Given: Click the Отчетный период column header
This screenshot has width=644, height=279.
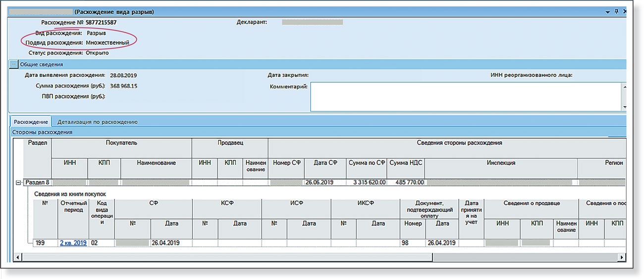Looking at the screenshot, I should pyautogui.click(x=73, y=206).
